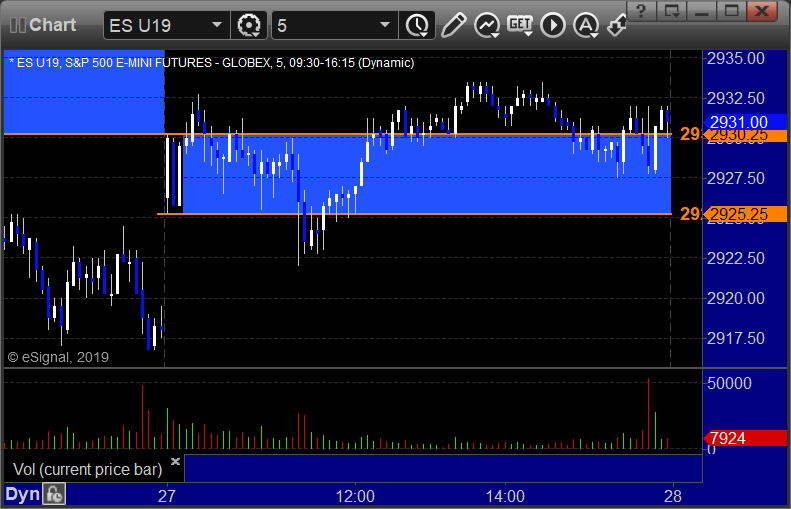This screenshot has width=791, height=509.
Task: Click the 2917.50 price axis label
Action: pyautogui.click(x=736, y=338)
